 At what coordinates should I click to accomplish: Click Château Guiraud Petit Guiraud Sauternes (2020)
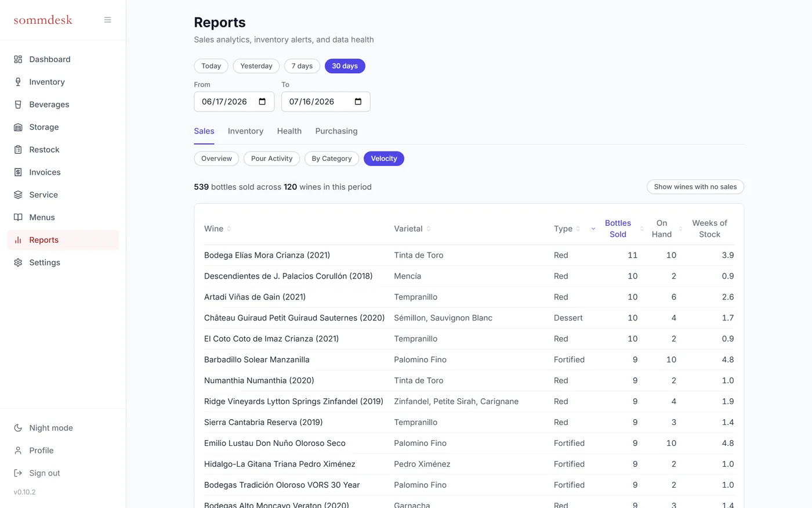coord(295,318)
